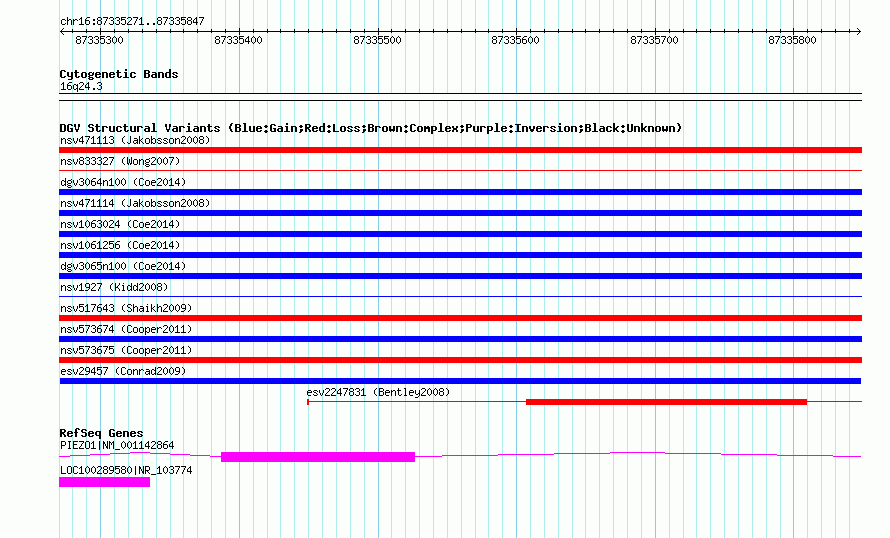Click nsv573674 (Cooper2011) label
Image resolution: width=890 pixels, height=538 pixels.
[126, 329]
